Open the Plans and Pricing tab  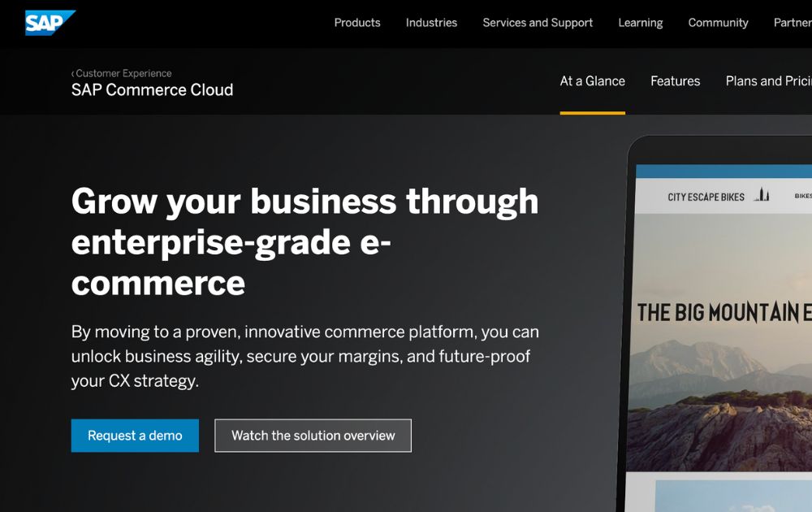tap(768, 81)
